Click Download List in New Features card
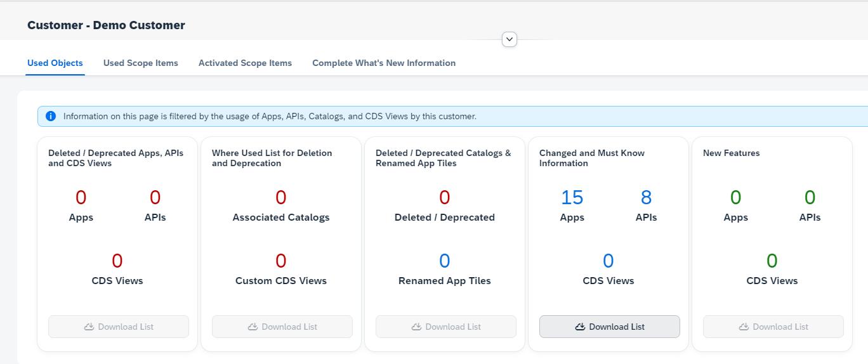This screenshot has width=868, height=364. (773, 327)
